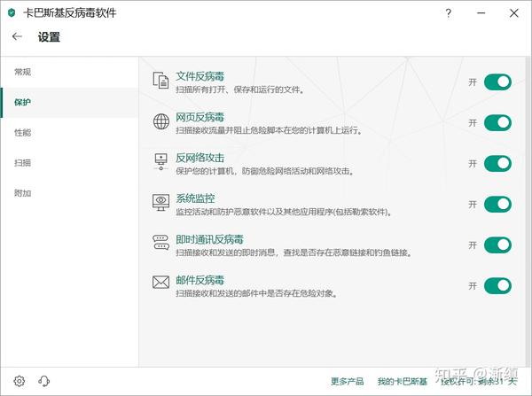Screen dimensions: 532x396
Task: Open the 文件反病毒 settings link
Action: (199, 76)
